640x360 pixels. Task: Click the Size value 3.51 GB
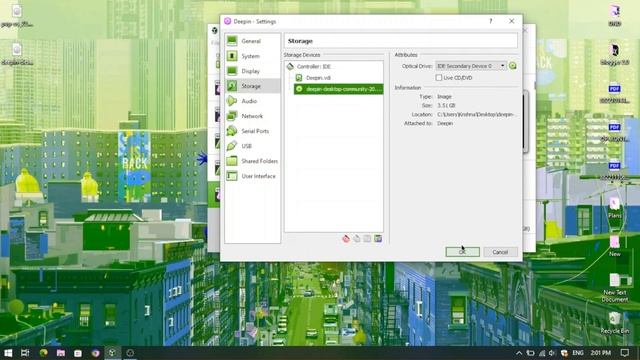(446, 105)
